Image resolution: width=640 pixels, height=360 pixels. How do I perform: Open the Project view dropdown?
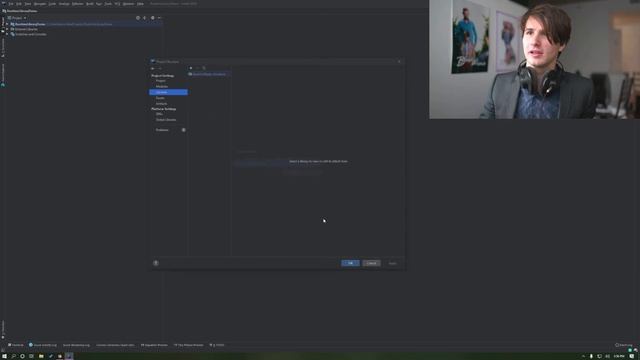tap(17, 18)
